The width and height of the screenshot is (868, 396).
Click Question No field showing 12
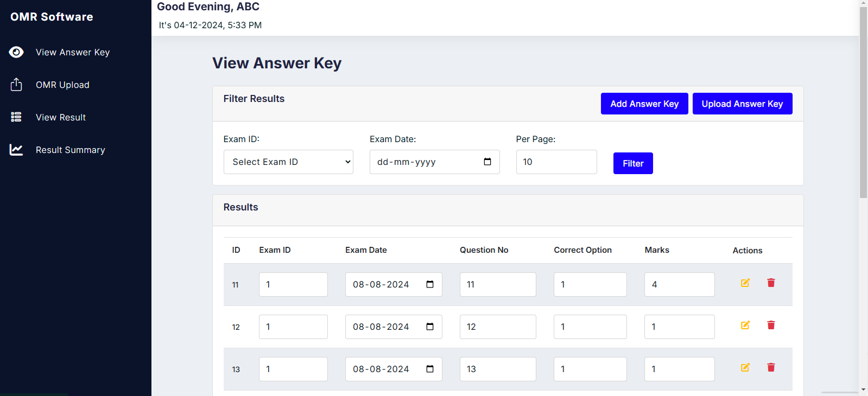point(498,327)
